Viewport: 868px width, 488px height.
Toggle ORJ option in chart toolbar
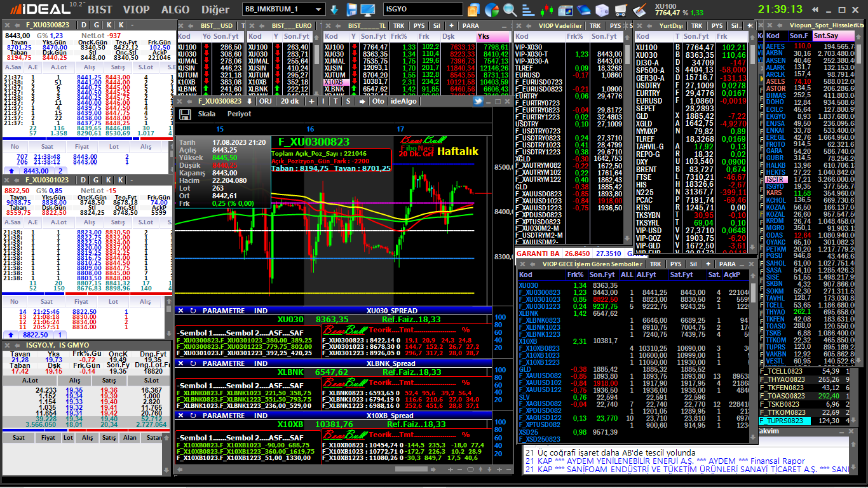266,101
